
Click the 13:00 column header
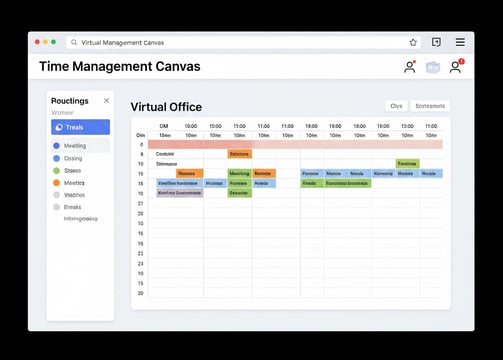click(407, 126)
